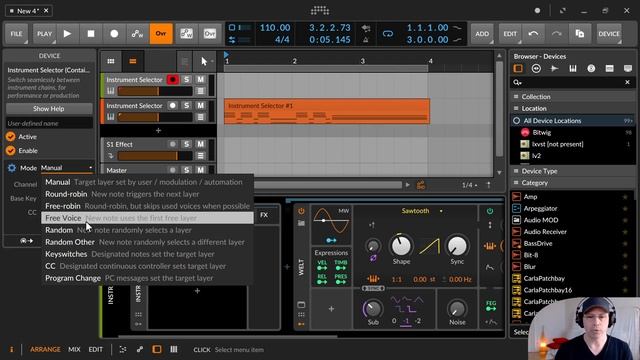This screenshot has width=640, height=360.
Task: Arm global record with the circle button
Action: (114, 33)
